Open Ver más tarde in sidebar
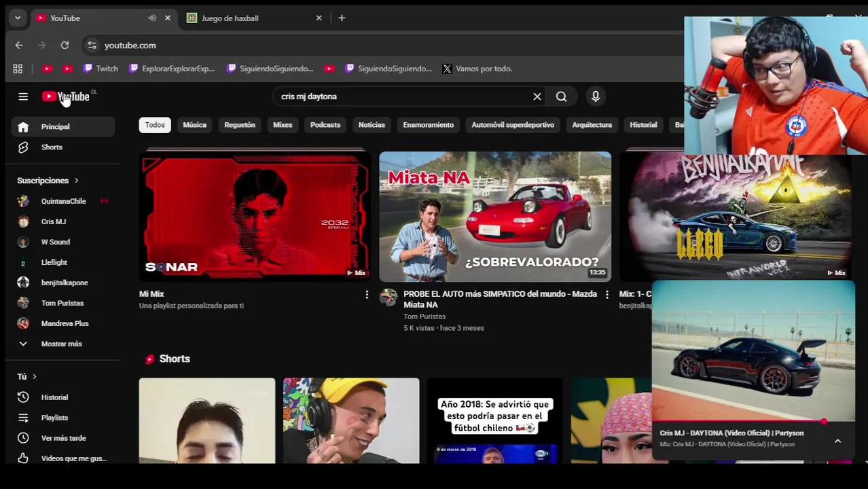 [63, 438]
